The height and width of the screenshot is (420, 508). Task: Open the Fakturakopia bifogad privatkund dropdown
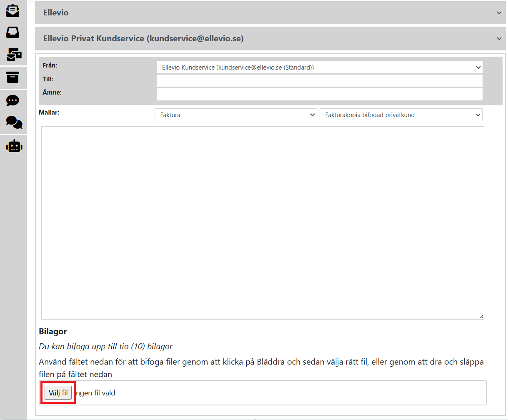pos(401,115)
